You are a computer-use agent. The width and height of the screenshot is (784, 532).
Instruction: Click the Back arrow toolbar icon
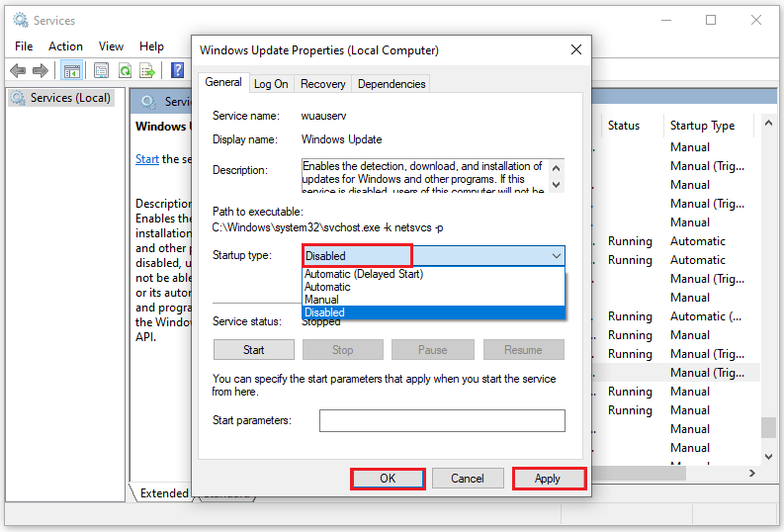pyautogui.click(x=18, y=70)
